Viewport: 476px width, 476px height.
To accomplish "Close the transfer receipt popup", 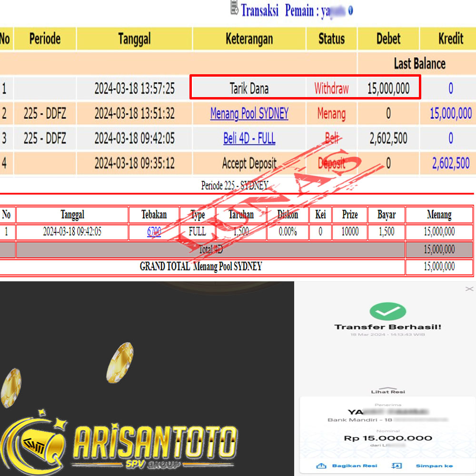I will point(469,289).
